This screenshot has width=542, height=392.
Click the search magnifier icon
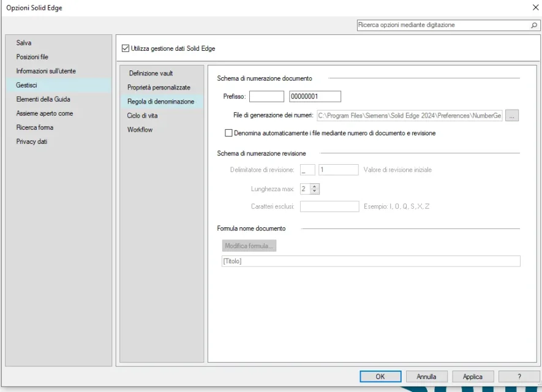tap(534, 25)
